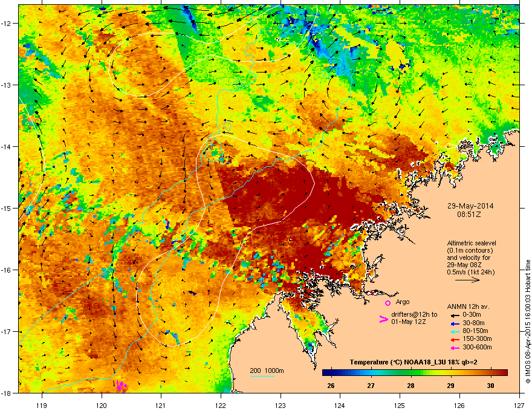Click the latitude axis label -13
Image resolution: width=532 pixels, height=411 pixels.
coord(6,85)
